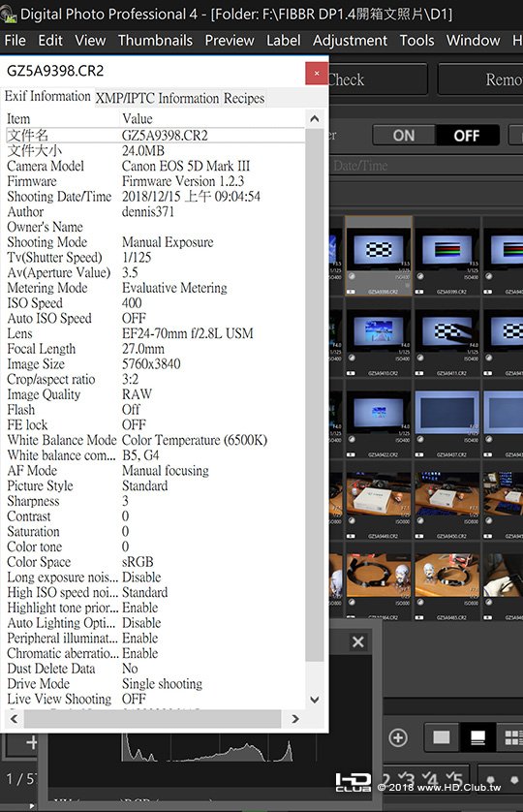
Task: Select the large thumbnail view icon
Action: [442, 737]
